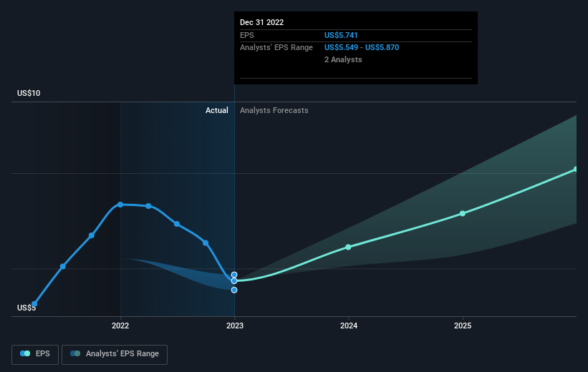Click the 2023 x-axis label
Viewport: 588px width, 372px height.
(235, 325)
